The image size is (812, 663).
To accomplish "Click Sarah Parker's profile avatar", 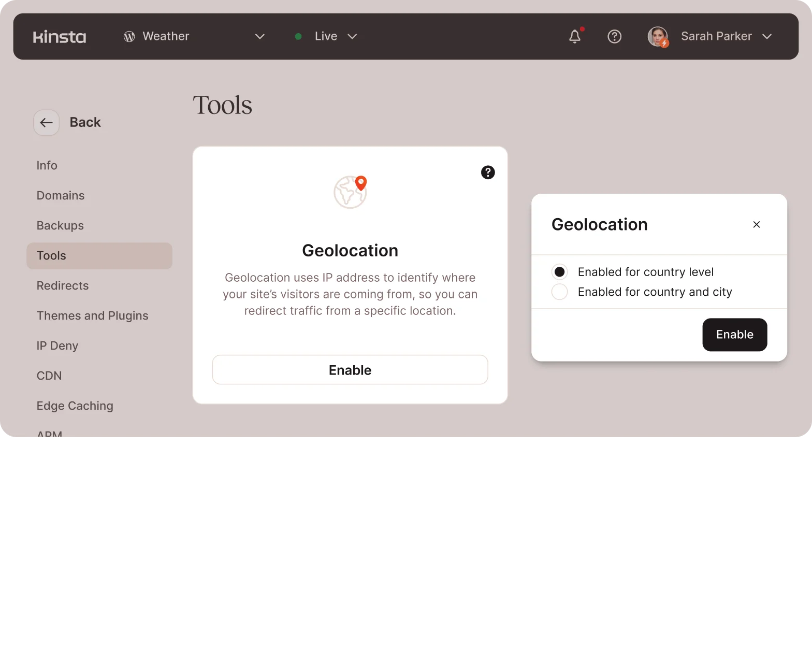I will [658, 37].
